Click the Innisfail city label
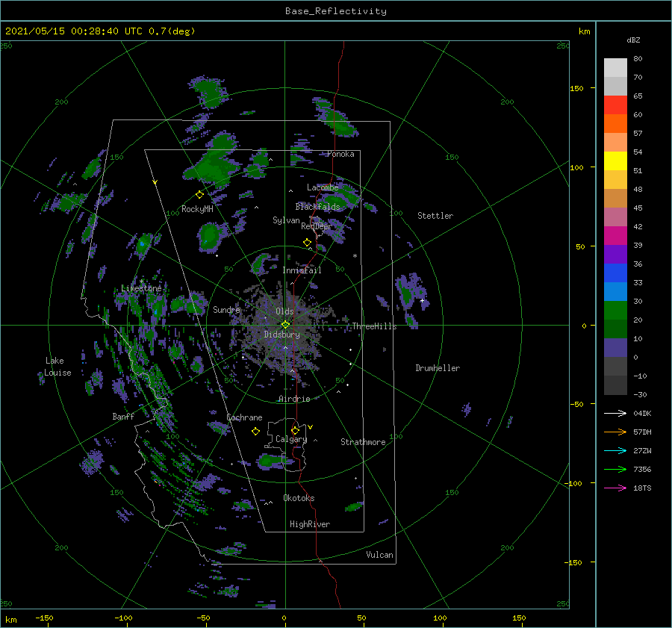This screenshot has width=672, height=628. pos(302,270)
